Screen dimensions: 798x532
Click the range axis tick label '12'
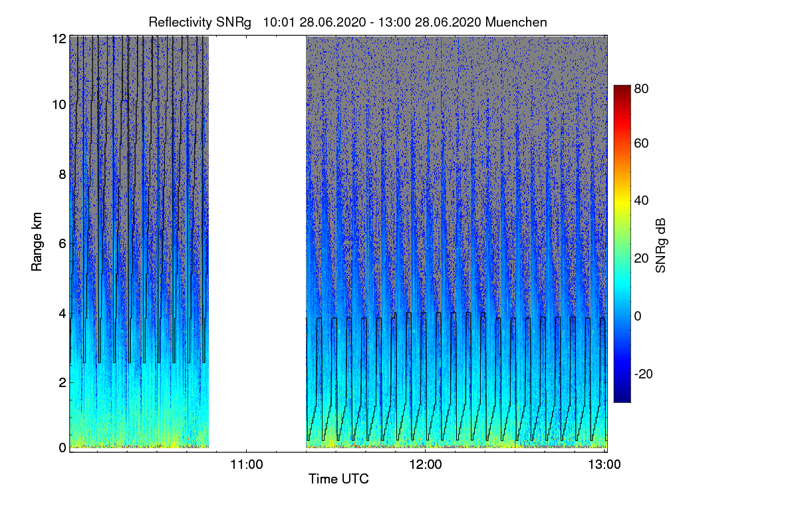[x=59, y=39]
